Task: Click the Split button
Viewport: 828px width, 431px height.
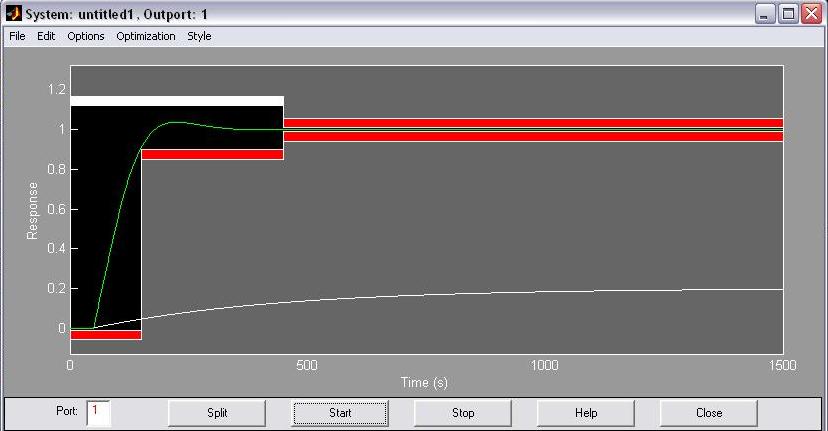Action: click(x=217, y=413)
